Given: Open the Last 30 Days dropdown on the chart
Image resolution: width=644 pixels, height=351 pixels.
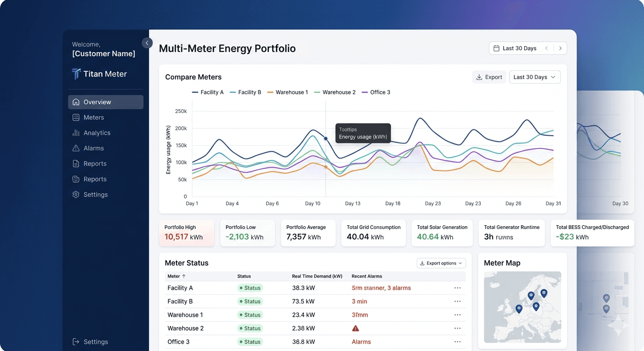Looking at the screenshot, I should point(534,77).
